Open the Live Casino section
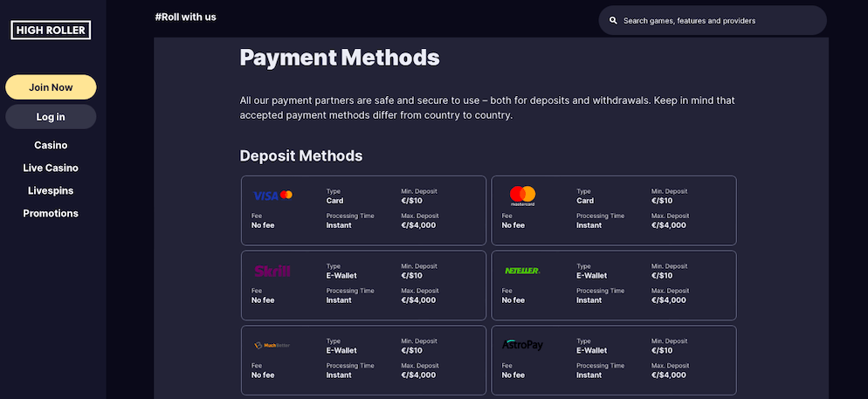The image size is (868, 399). click(x=51, y=168)
